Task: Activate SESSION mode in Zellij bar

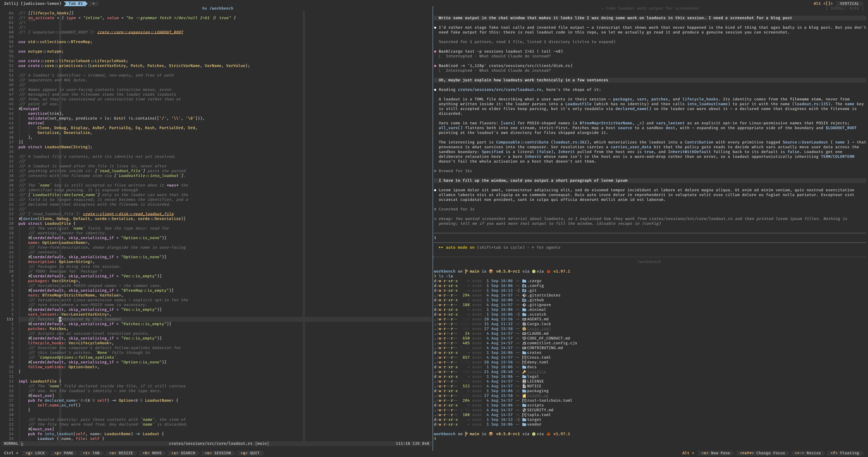Action: (x=218, y=453)
